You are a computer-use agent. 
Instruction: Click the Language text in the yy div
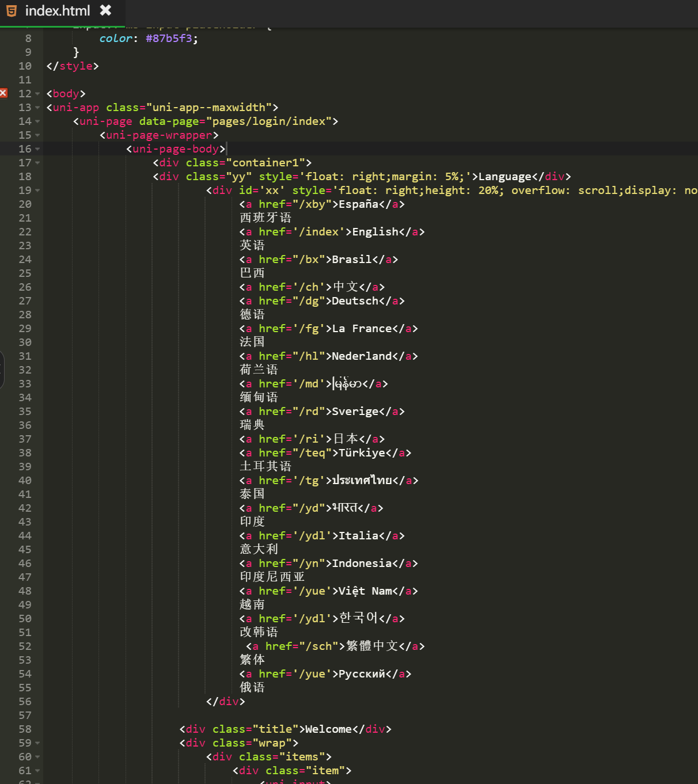504,177
